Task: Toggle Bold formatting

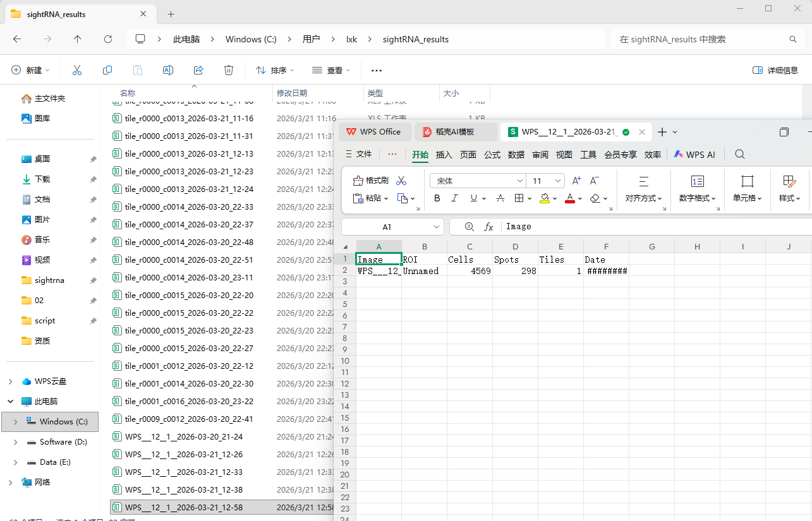Action: tap(437, 198)
